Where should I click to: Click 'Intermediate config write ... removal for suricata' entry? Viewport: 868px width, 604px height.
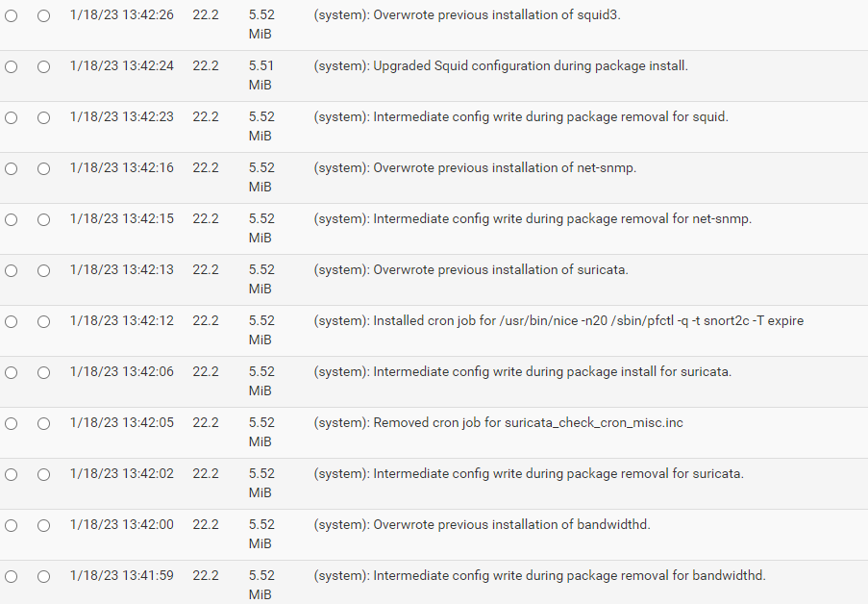click(x=529, y=474)
